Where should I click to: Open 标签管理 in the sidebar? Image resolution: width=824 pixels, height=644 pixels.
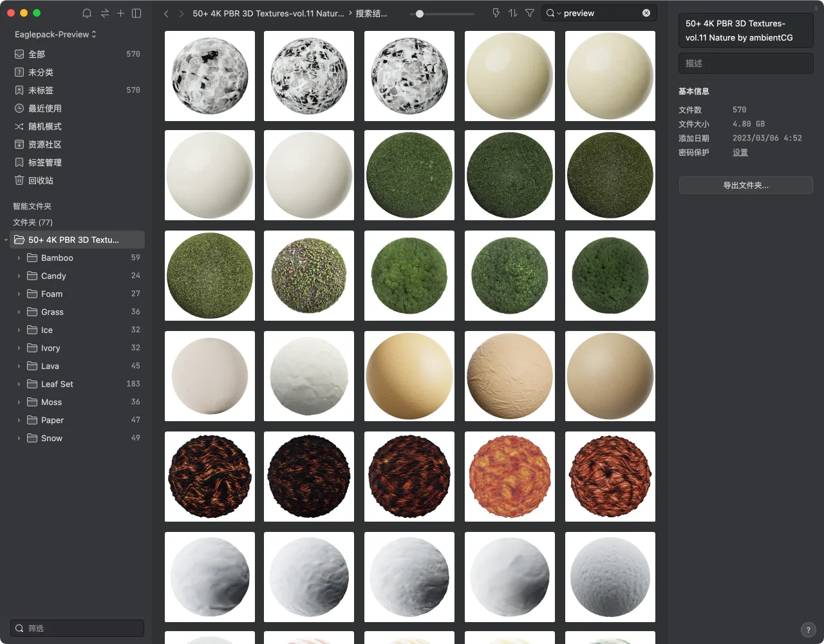77,162
